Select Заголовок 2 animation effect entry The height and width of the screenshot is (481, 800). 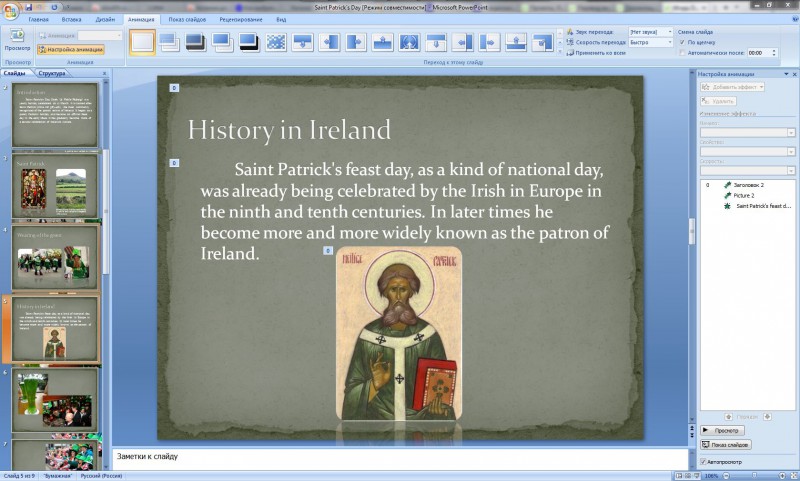click(749, 185)
